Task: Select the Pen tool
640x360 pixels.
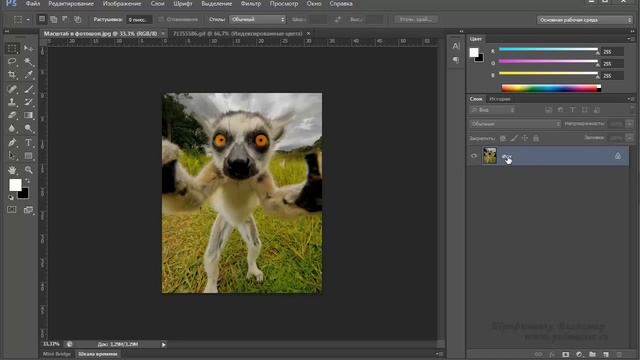Action: click(12, 142)
